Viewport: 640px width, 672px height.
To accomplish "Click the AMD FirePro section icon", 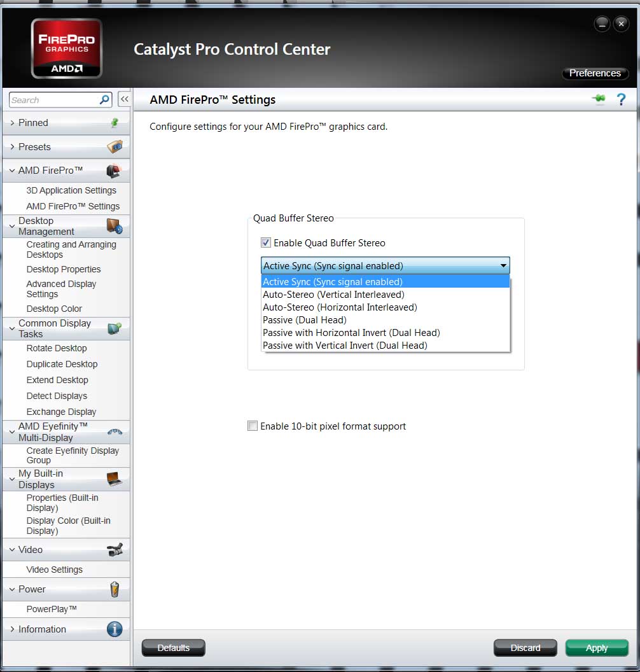I will point(113,171).
